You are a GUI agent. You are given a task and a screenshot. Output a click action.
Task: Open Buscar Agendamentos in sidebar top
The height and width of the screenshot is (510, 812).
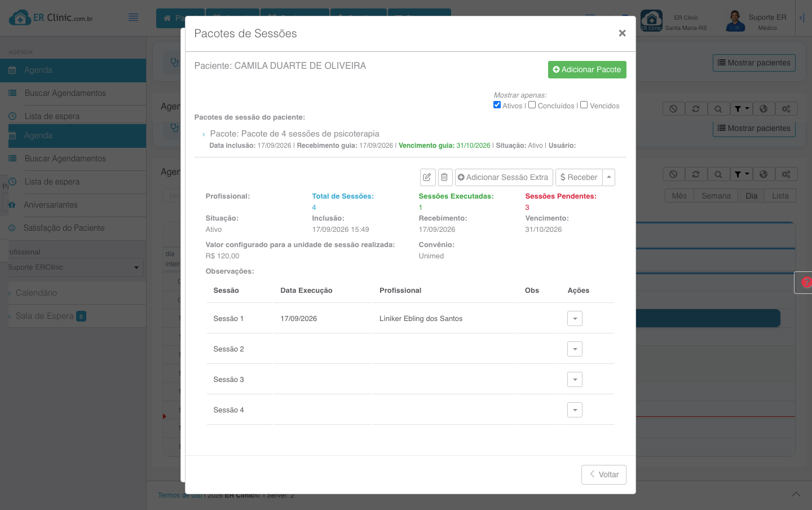65,93
